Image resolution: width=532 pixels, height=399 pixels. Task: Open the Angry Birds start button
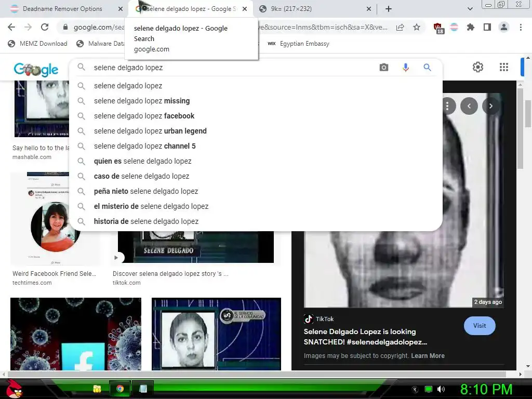click(14, 389)
